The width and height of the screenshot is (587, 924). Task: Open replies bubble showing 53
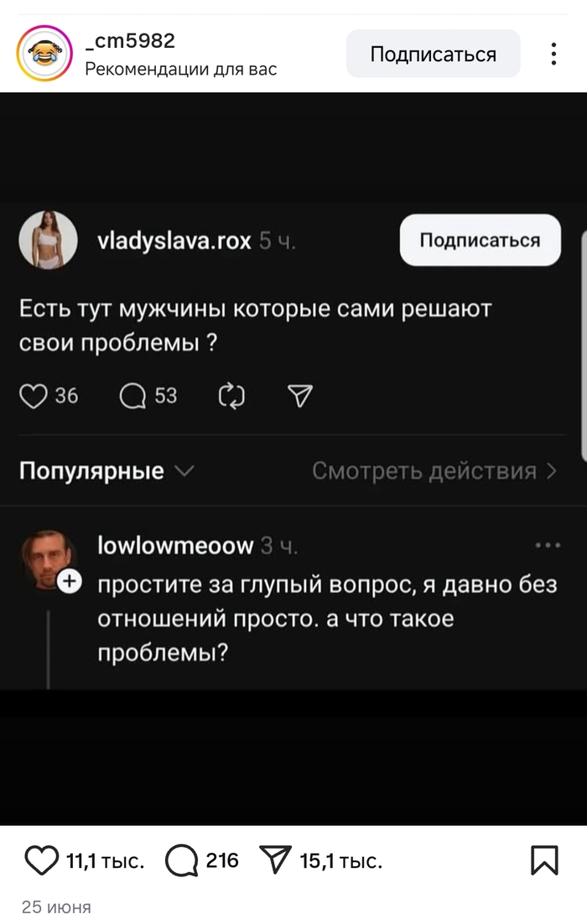[x=132, y=396]
